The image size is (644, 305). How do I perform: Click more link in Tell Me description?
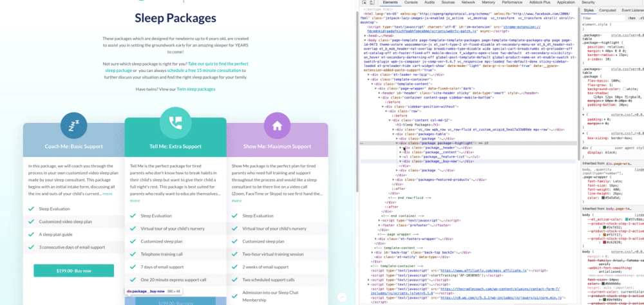tap(135, 201)
